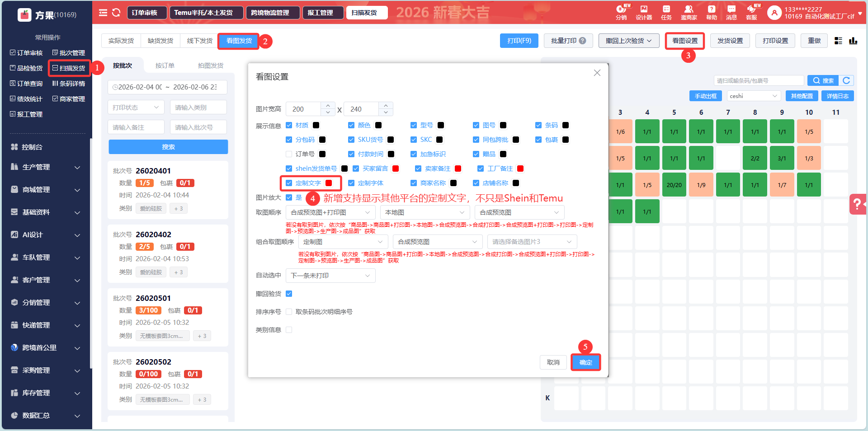Screen dimensions: 868x431
Task: Click 确定 to confirm settings
Action: coord(586,362)
